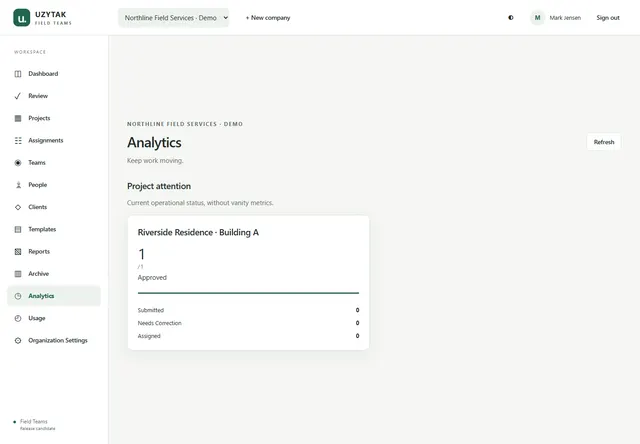Viewport: 640px width, 444px height.
Task: Open Assignments page label
Action: tap(46, 140)
